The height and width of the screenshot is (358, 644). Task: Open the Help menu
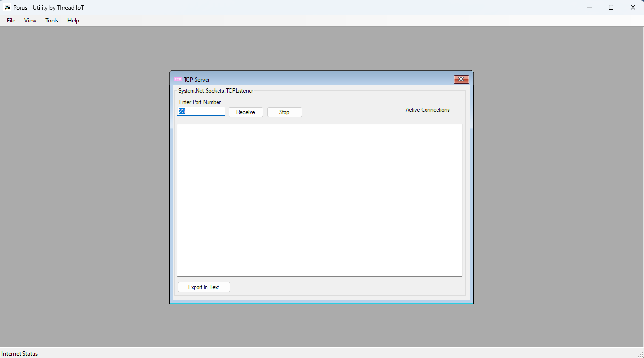[73, 21]
